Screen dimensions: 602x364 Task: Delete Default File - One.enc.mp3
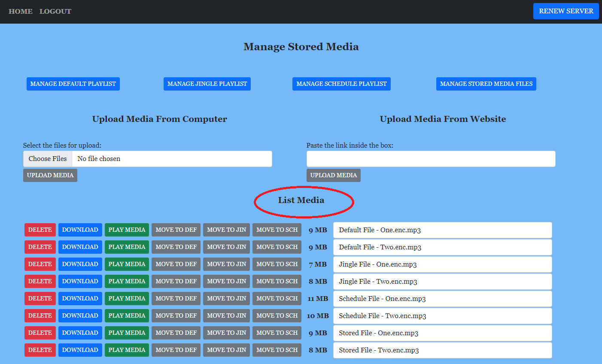tap(40, 230)
